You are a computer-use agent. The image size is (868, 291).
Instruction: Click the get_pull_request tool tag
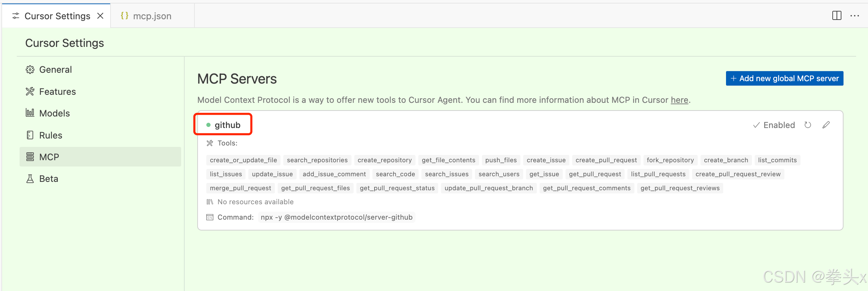point(595,174)
